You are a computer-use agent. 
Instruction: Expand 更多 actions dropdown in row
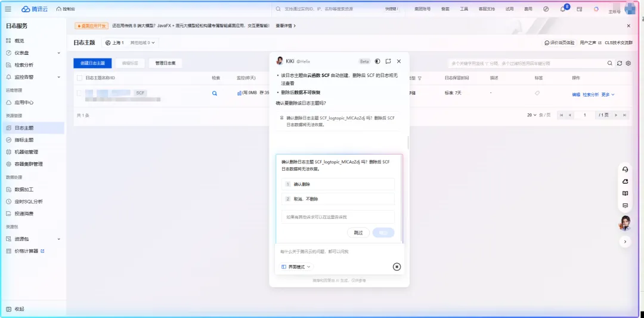[x=608, y=94]
